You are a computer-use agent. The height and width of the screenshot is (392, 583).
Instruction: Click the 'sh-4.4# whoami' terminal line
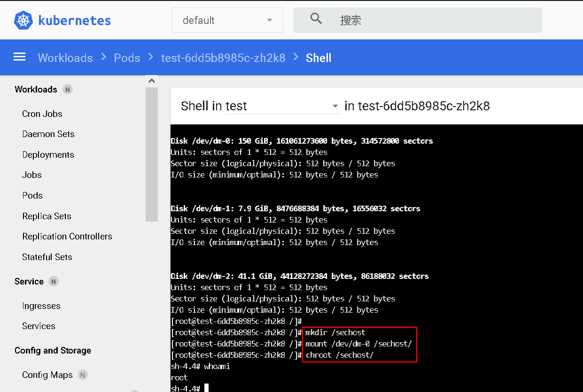tap(200, 366)
